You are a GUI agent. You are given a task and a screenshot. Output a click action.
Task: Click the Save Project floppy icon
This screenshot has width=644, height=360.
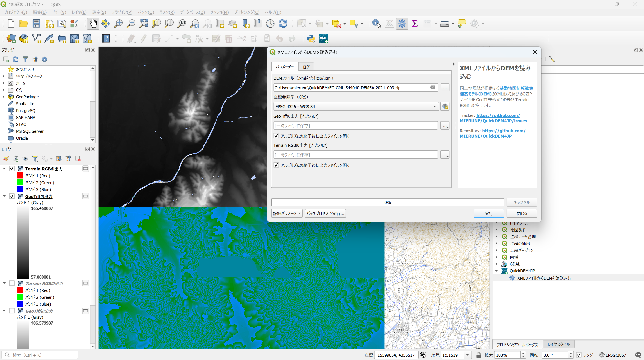36,24
